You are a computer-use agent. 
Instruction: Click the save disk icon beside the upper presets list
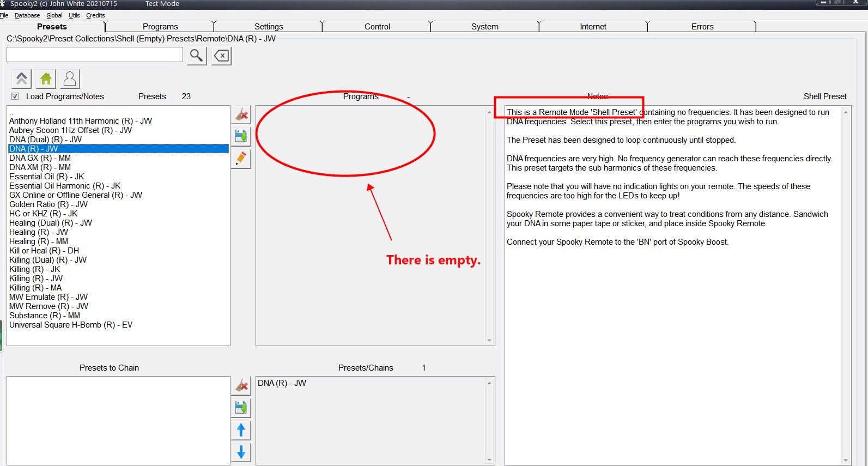click(241, 136)
